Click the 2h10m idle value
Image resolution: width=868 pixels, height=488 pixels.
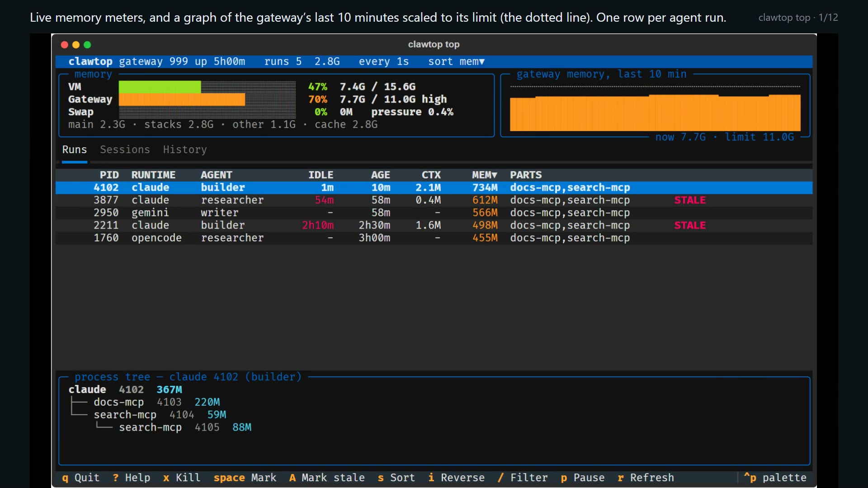pos(318,225)
